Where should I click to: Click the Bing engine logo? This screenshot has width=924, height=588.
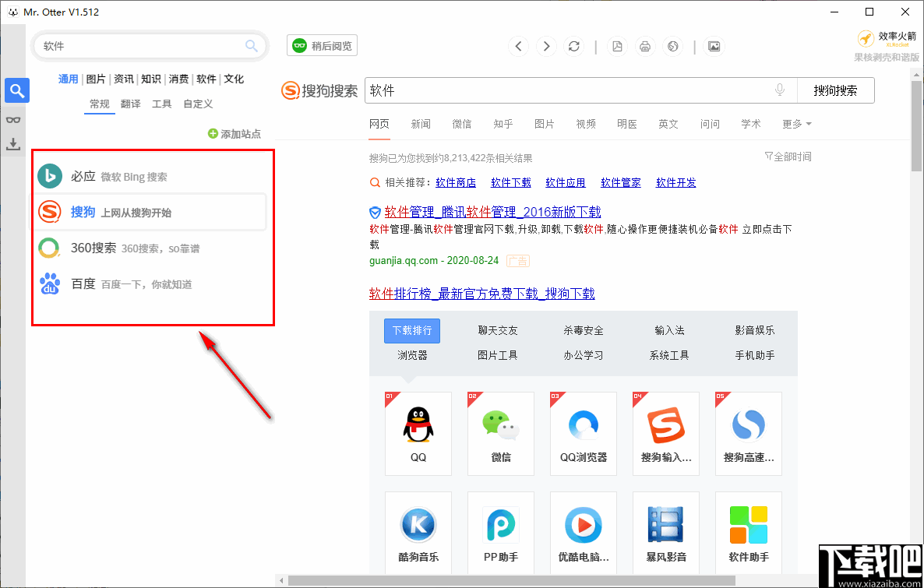pyautogui.click(x=50, y=176)
